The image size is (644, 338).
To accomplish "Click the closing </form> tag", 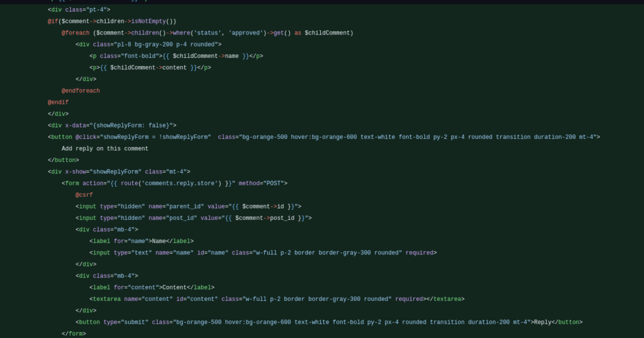I will [x=74, y=334].
